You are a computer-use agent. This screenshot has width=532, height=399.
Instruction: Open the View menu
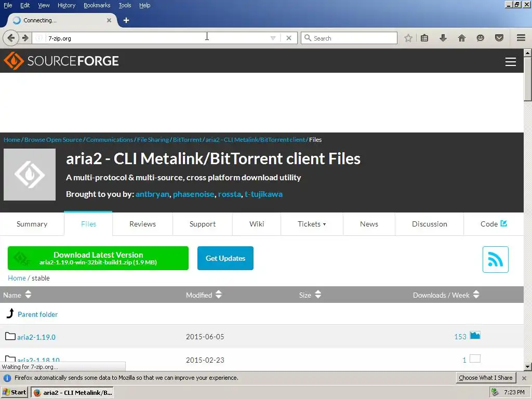pyautogui.click(x=44, y=5)
